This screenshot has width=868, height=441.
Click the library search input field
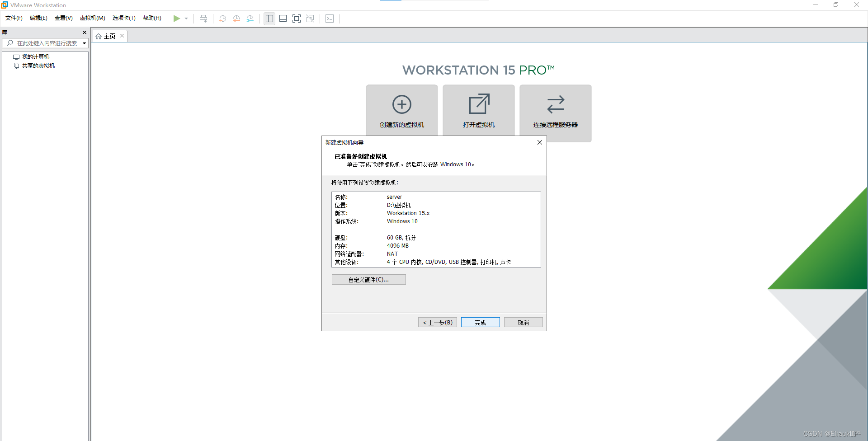[x=45, y=43]
